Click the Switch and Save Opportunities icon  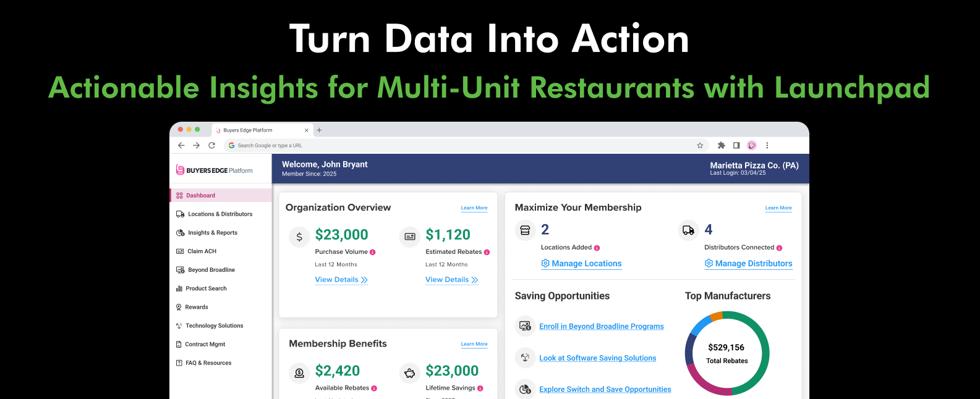(x=525, y=389)
